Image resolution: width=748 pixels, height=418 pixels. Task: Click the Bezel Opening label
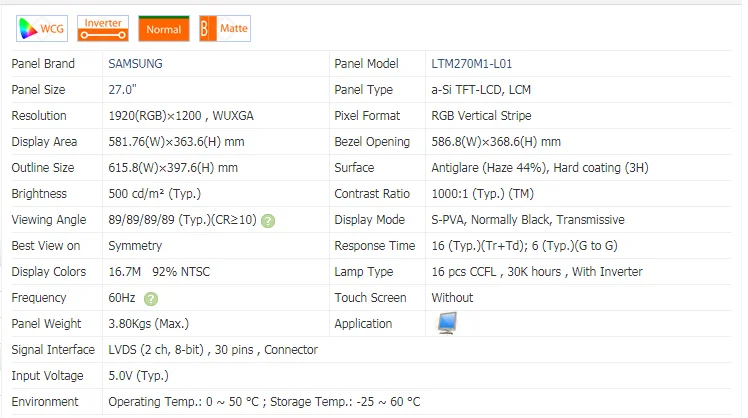[372, 142]
